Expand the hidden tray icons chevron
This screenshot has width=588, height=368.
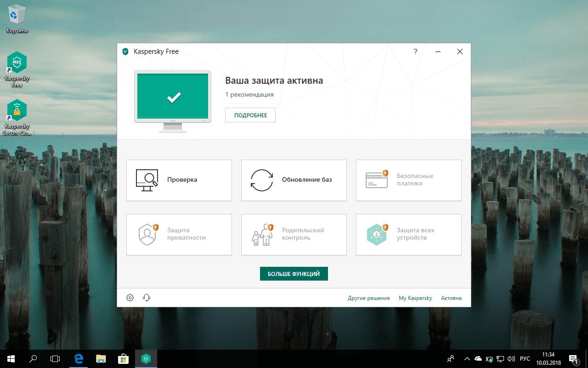tap(467, 358)
